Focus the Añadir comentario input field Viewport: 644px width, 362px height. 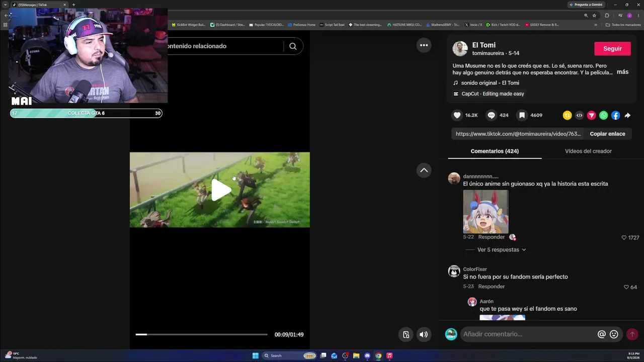click(x=528, y=334)
